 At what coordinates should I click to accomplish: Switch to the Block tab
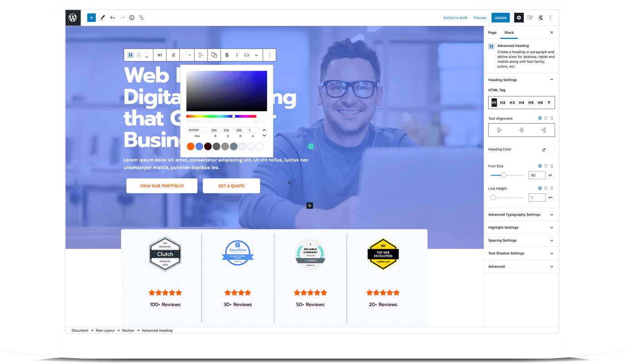509,33
